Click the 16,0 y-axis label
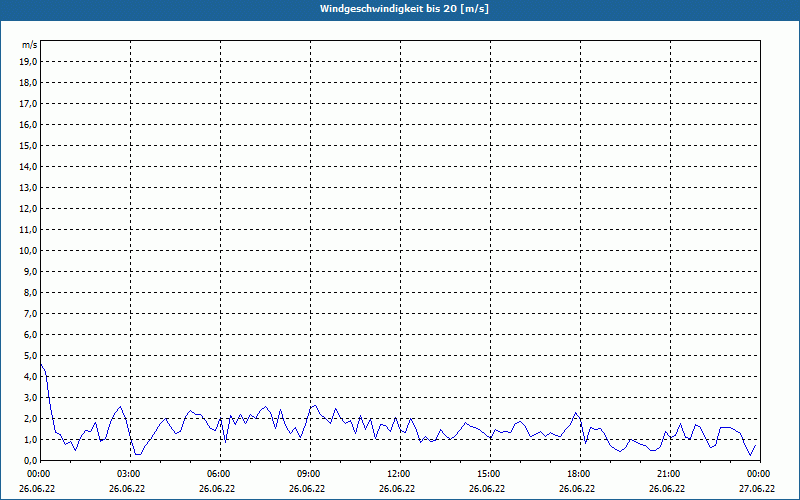The width and height of the screenshot is (800, 500). (x=28, y=124)
